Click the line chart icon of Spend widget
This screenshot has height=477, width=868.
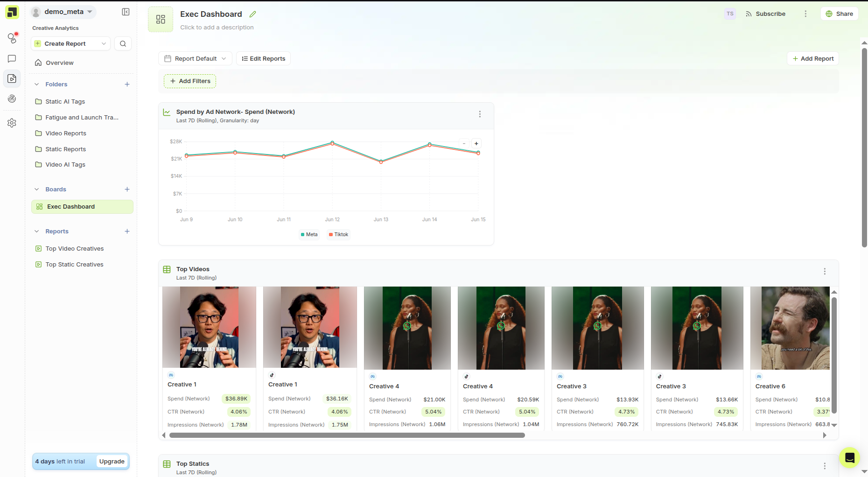coord(167,112)
